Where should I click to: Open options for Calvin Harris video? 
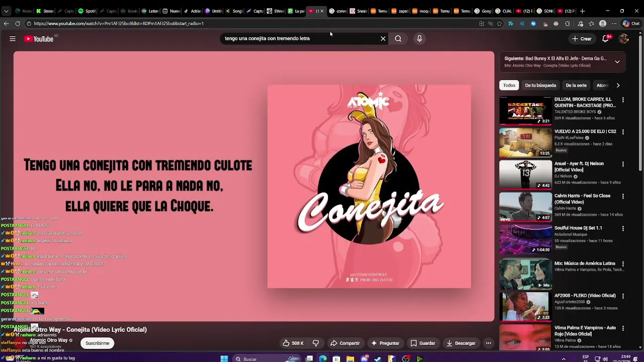[x=623, y=197]
